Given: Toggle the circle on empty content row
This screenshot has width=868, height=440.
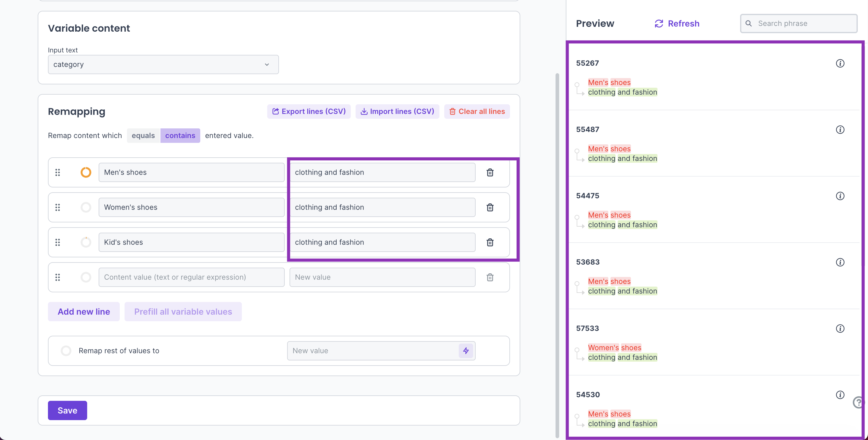Looking at the screenshot, I should tap(86, 277).
